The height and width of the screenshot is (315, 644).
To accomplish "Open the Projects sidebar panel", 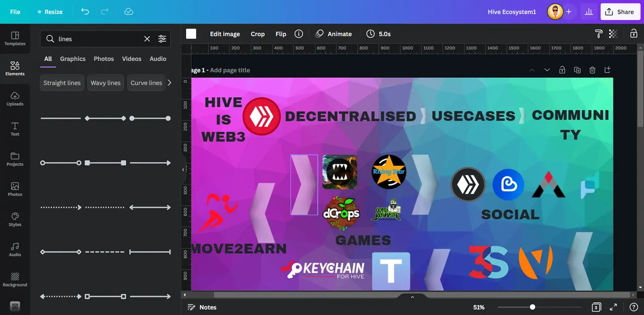I will click(15, 159).
